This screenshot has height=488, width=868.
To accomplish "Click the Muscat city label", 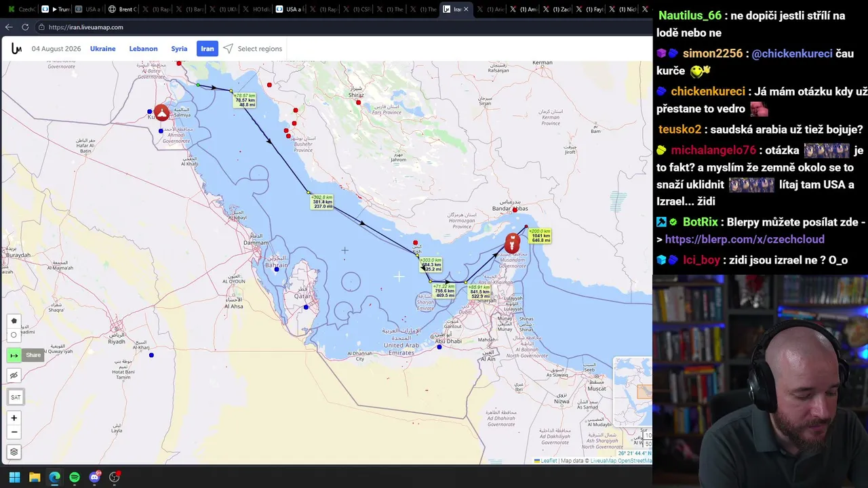I will point(597,388).
